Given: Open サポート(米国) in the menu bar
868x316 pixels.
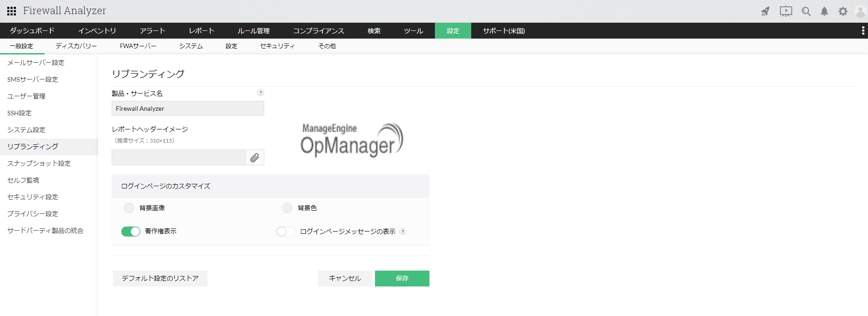Looking at the screenshot, I should pyautogui.click(x=504, y=30).
